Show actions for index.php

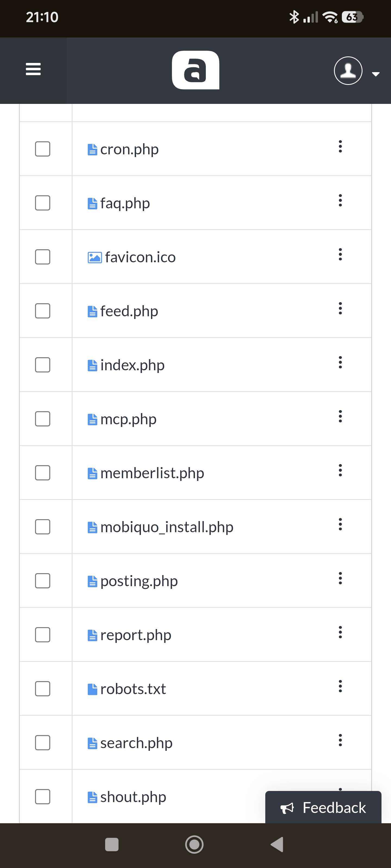coord(340,363)
